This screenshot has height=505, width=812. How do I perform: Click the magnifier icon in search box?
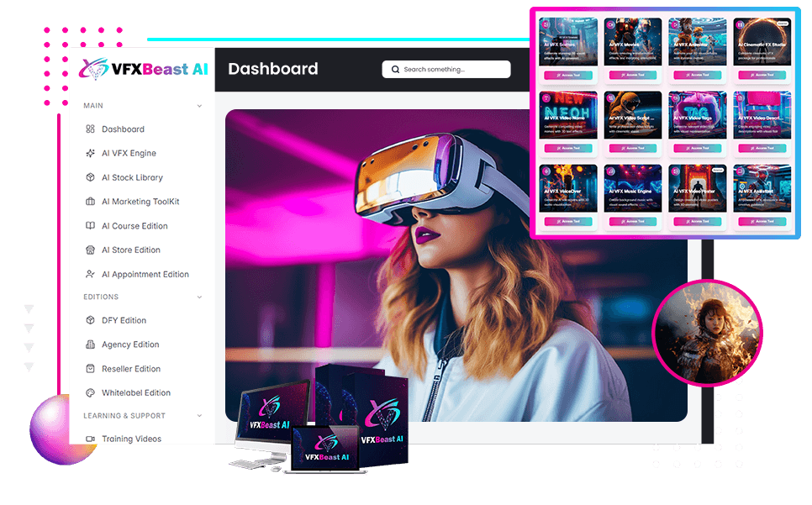(x=394, y=70)
